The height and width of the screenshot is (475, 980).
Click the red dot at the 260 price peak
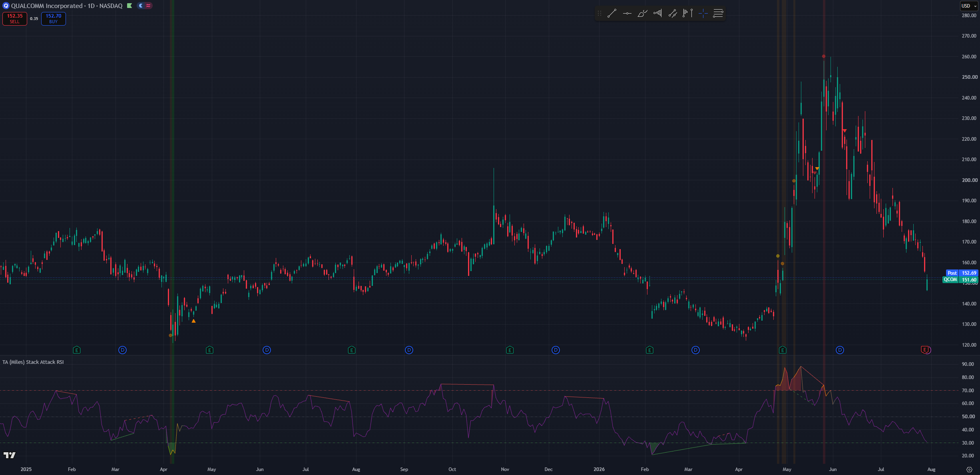[x=824, y=56]
